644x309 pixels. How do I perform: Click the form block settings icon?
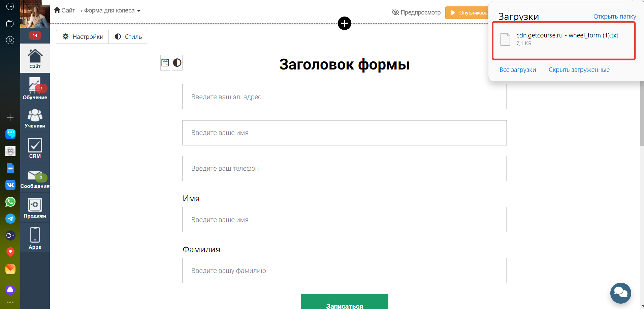[165, 63]
